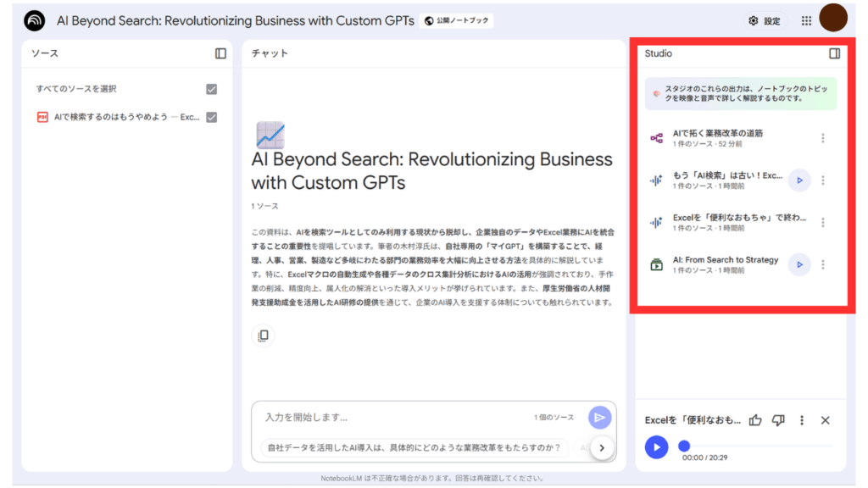Image resolution: width=868 pixels, height=488 pixels.
Task: Click the NotebookLM logo icon
Action: point(34,21)
